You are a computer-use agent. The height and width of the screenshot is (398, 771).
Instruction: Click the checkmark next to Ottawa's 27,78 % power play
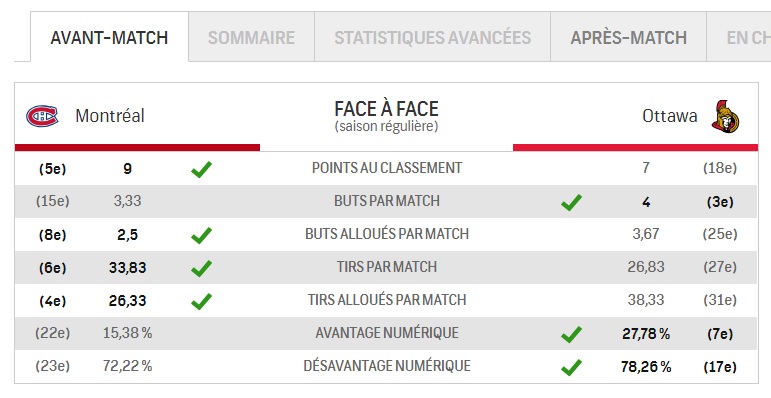(571, 334)
